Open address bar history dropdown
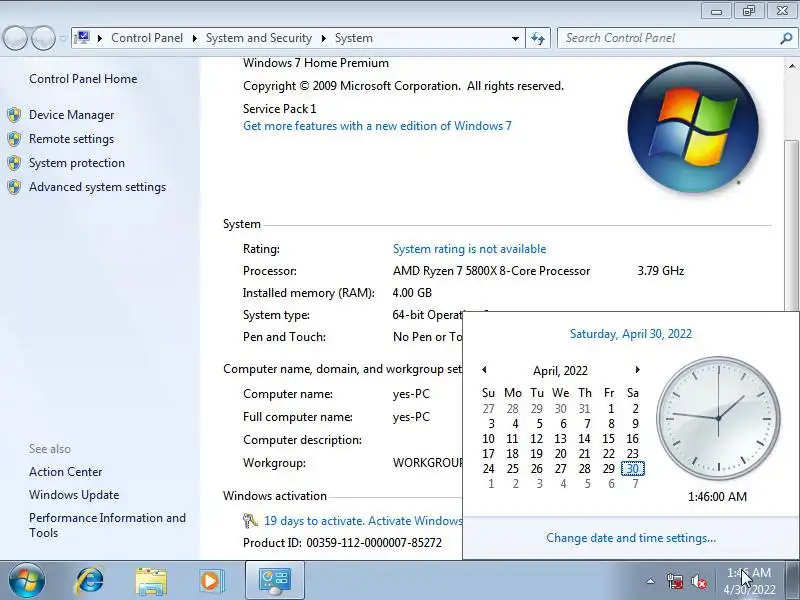Screen dimensions: 800x600 pyautogui.click(x=515, y=38)
